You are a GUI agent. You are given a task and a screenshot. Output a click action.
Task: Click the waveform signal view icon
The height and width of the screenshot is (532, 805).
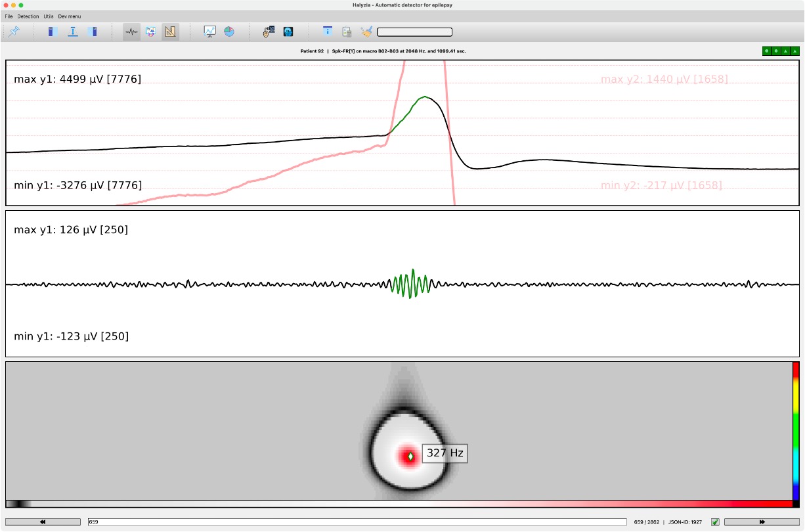click(x=131, y=32)
